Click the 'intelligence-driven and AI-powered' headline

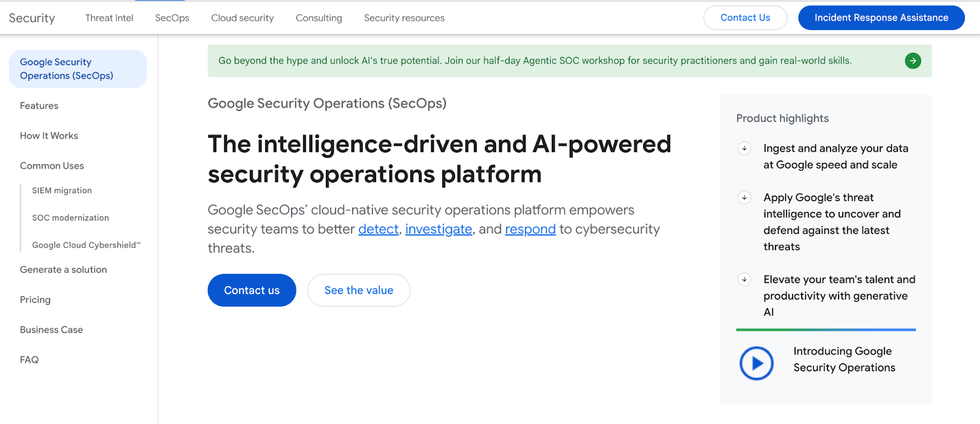click(439, 159)
